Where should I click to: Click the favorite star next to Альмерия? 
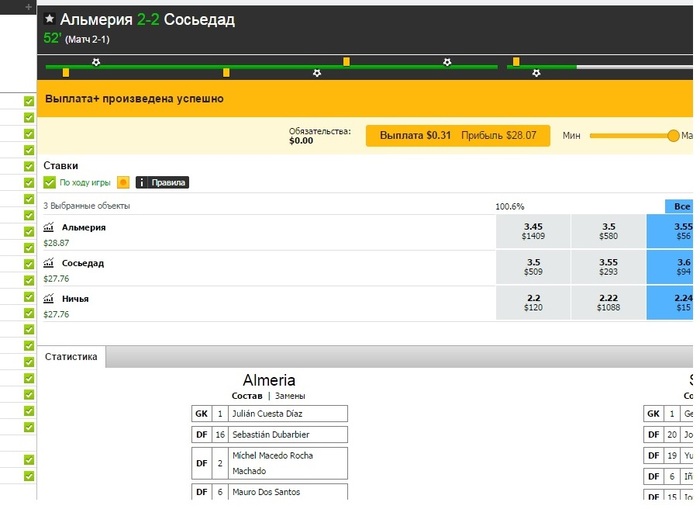[x=50, y=19]
